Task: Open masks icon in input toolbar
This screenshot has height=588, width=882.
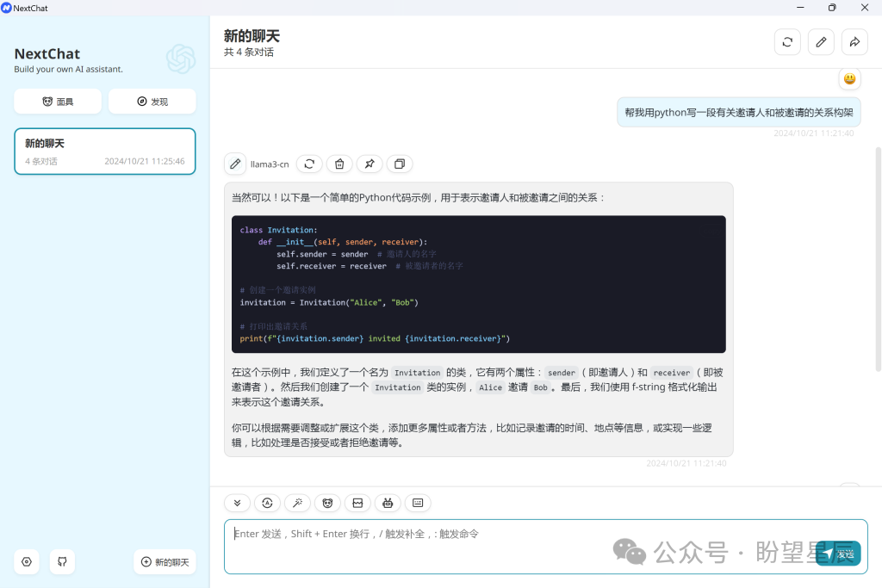Action: click(x=327, y=503)
